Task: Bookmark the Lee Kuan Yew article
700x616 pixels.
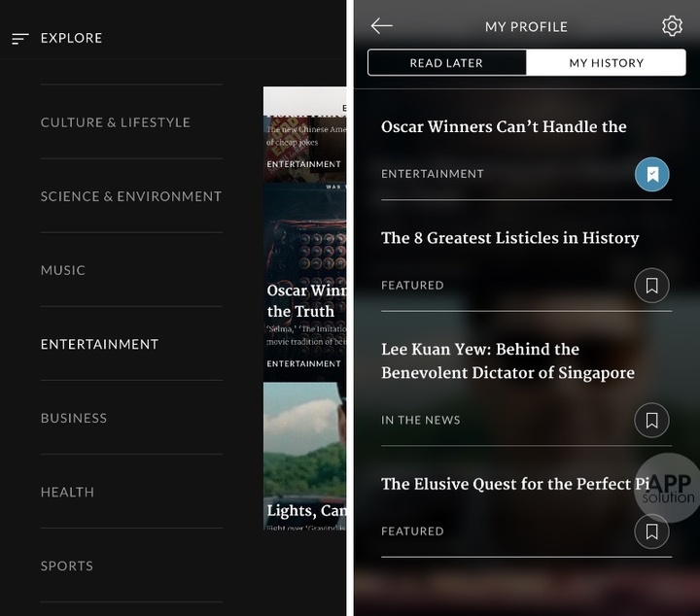Action: click(651, 421)
